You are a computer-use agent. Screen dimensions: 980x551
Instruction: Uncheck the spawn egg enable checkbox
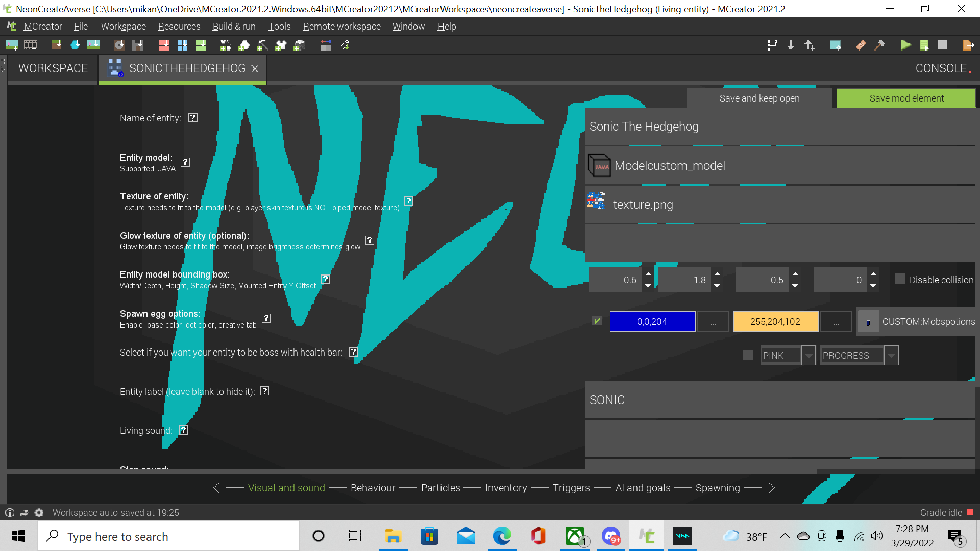(x=597, y=321)
